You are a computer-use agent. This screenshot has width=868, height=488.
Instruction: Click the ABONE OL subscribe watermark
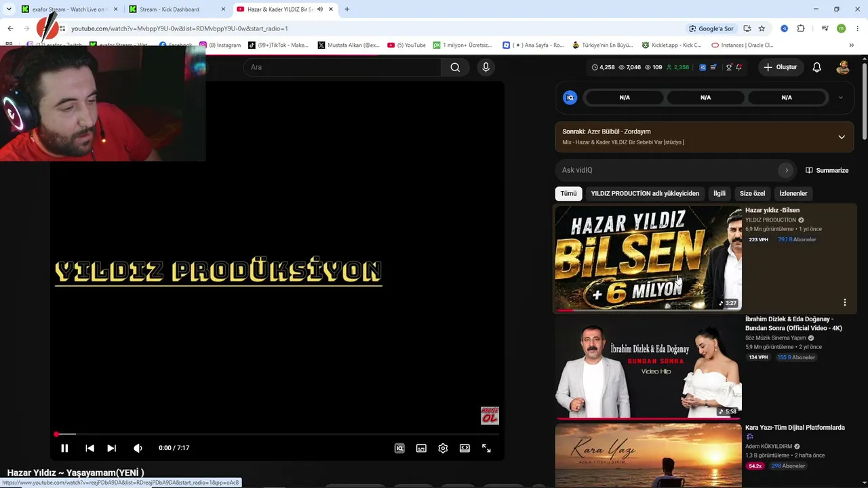pyautogui.click(x=490, y=415)
